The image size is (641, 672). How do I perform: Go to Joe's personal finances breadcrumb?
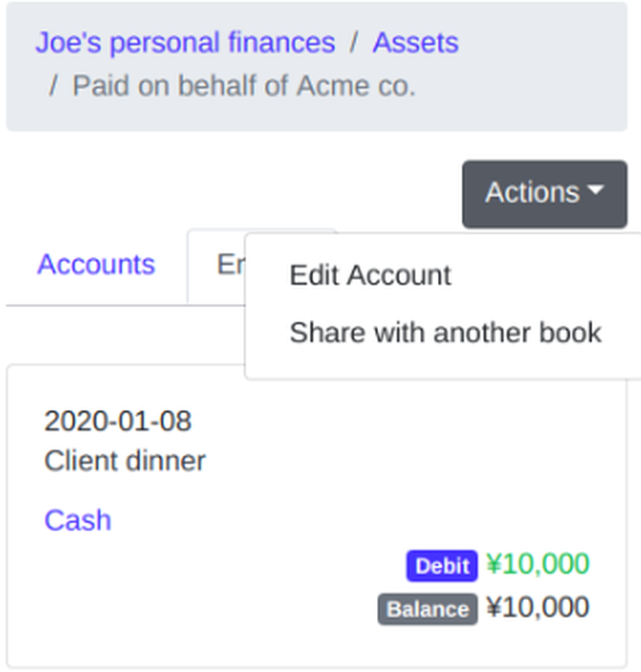[x=185, y=42]
